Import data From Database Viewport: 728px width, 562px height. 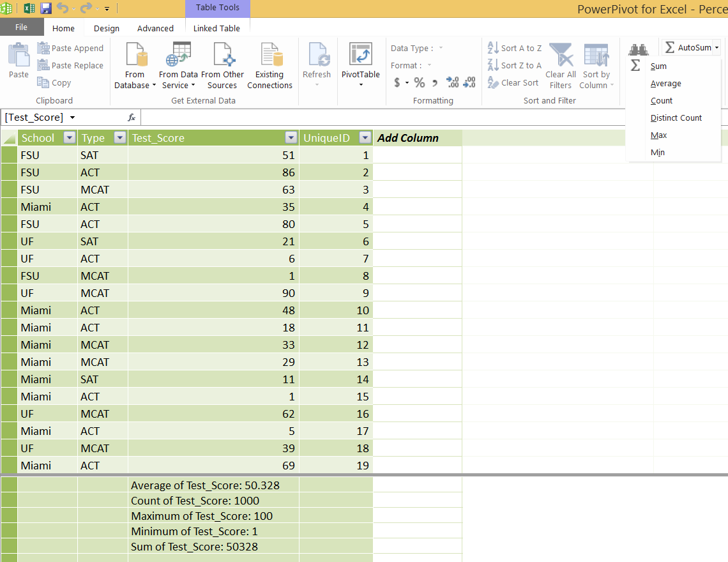(x=134, y=64)
